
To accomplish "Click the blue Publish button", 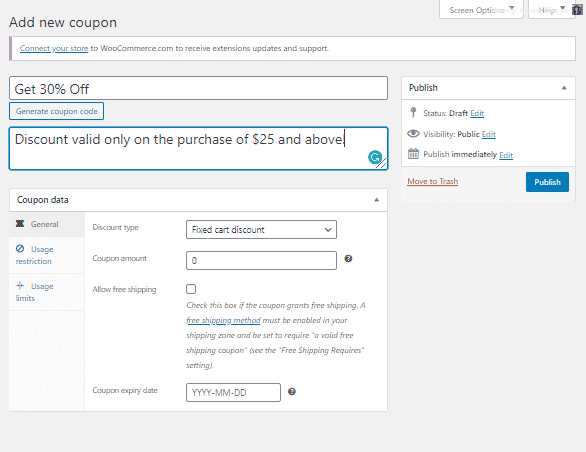I will pyautogui.click(x=547, y=182).
